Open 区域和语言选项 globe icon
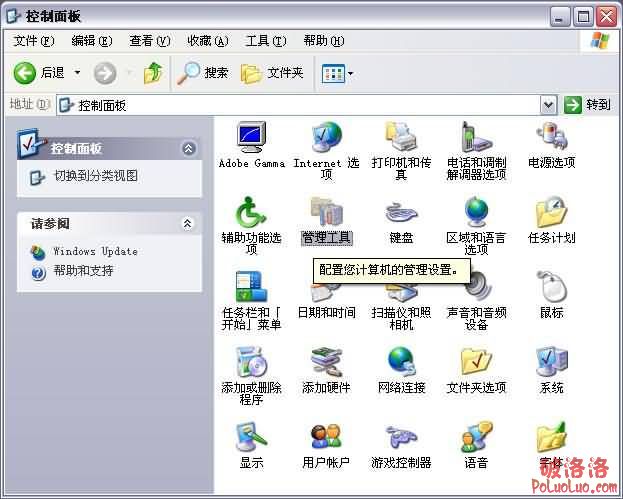Screen dimensions: 623x499 [476, 212]
